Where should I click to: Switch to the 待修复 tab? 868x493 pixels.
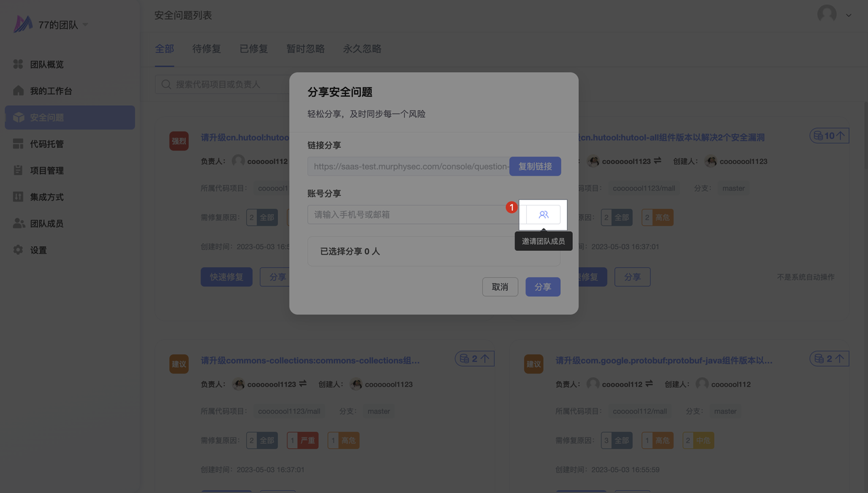coord(206,49)
